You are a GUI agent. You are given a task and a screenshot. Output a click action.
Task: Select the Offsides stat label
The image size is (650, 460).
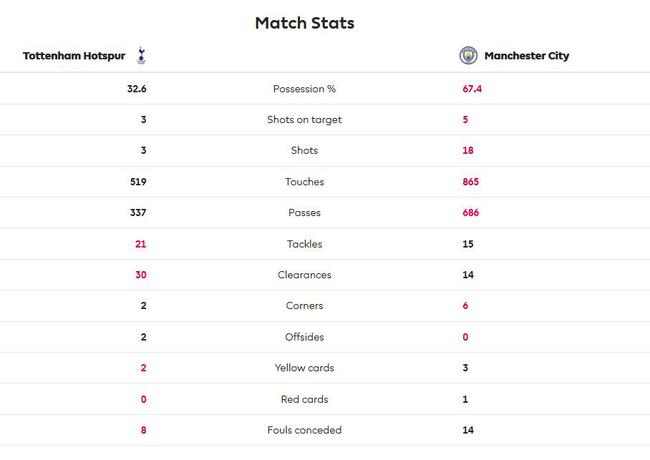(x=304, y=337)
